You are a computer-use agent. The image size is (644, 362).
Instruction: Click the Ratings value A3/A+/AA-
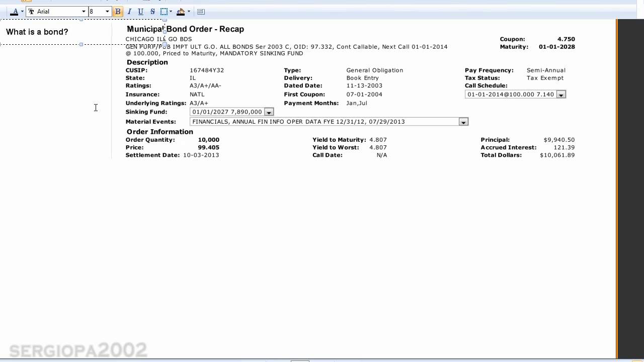(x=205, y=85)
